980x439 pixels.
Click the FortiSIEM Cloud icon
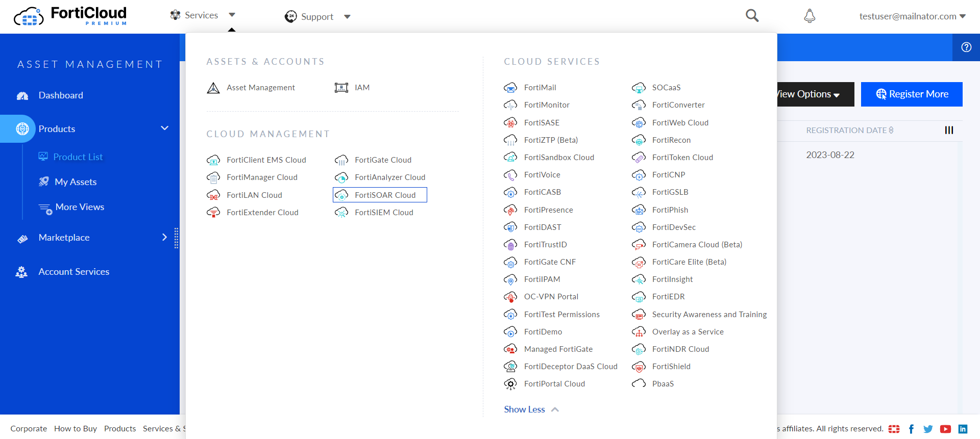[341, 213]
